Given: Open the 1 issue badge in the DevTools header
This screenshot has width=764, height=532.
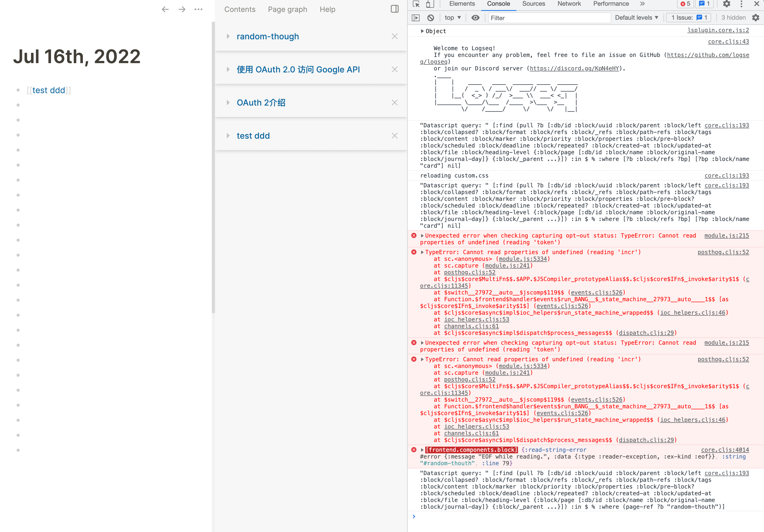Looking at the screenshot, I should (704, 4).
